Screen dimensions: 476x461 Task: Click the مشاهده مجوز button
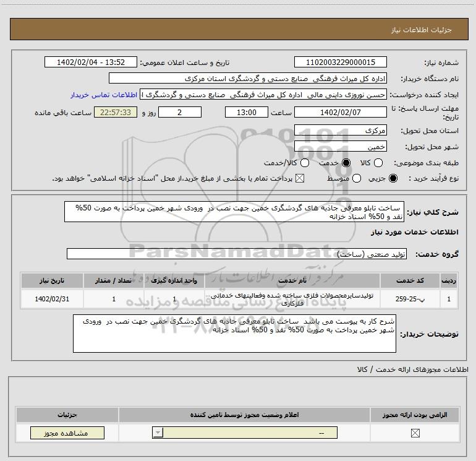[67, 433]
